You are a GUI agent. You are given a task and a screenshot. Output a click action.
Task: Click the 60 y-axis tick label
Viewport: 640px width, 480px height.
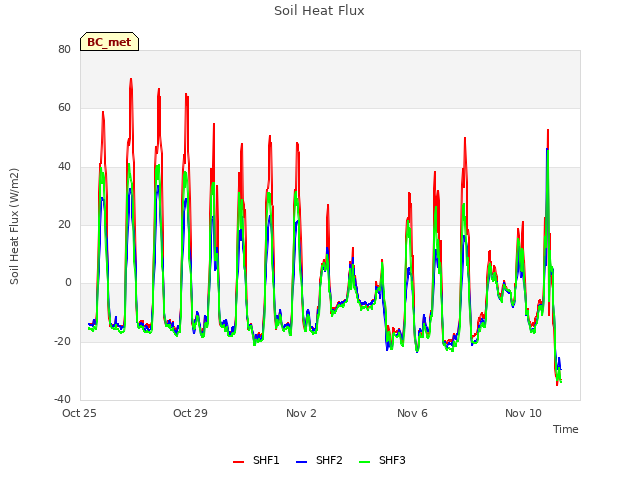pos(64,108)
